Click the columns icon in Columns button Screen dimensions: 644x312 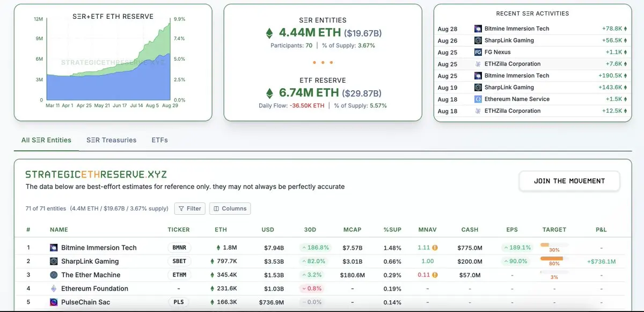coord(216,208)
